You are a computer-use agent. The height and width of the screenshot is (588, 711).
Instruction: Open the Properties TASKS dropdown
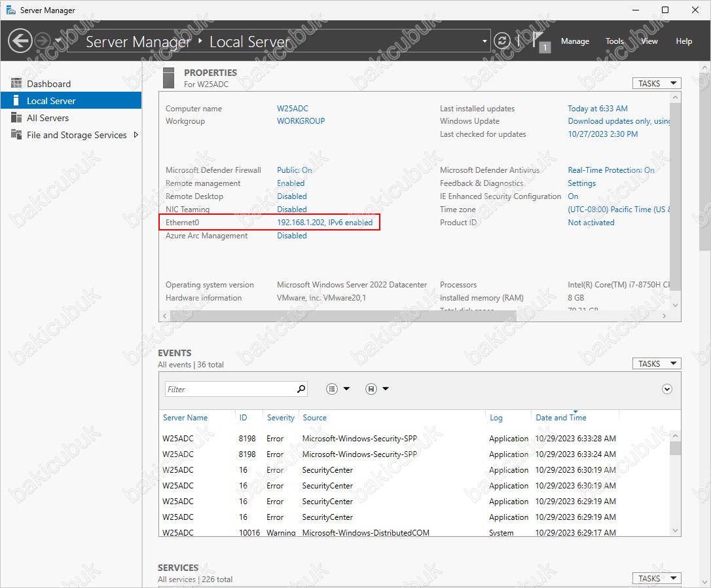click(657, 83)
